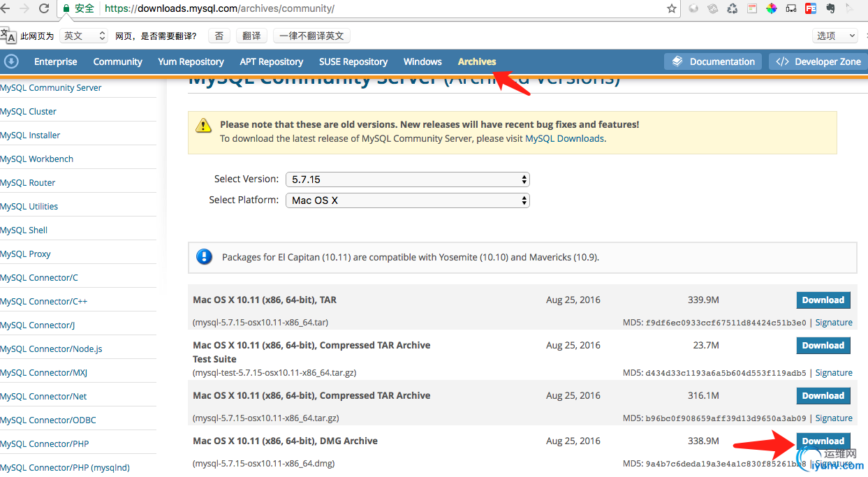The image size is (868, 477).
Task: Open the 选项 options dropdown
Action: pyautogui.click(x=836, y=36)
